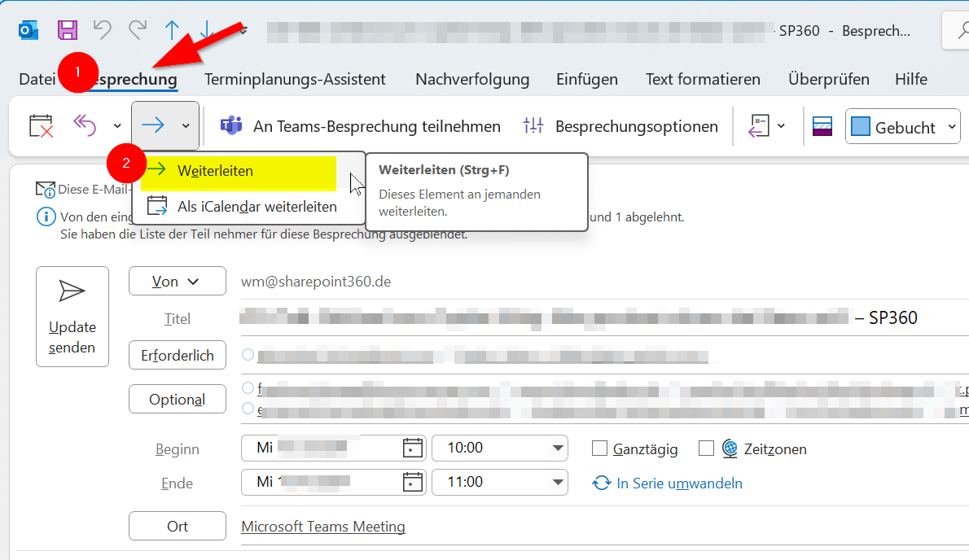Click the Reply All purple arrow icon

point(85,126)
